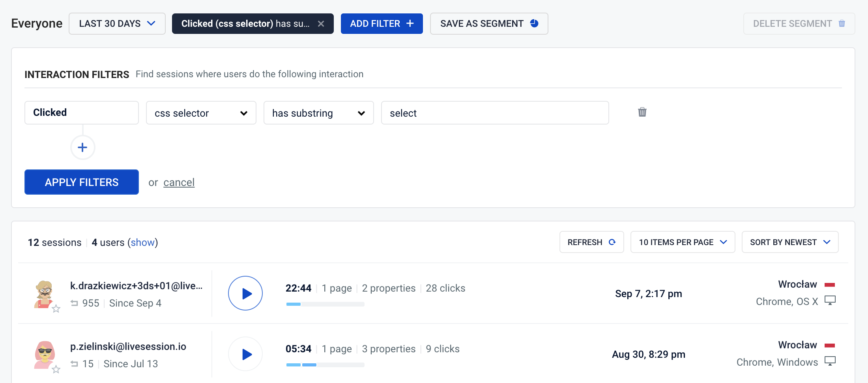Click k.drazkiewicz's user avatar
Viewport: 868px width, 383px height.
45,293
